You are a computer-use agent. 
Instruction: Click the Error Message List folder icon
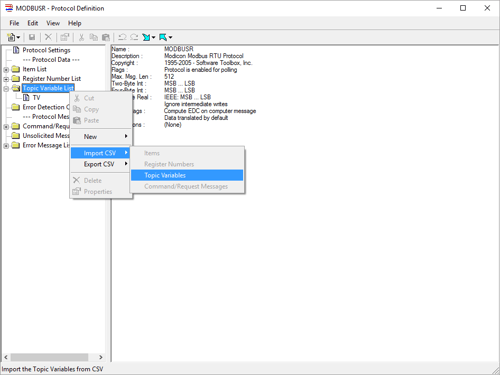[16, 145]
